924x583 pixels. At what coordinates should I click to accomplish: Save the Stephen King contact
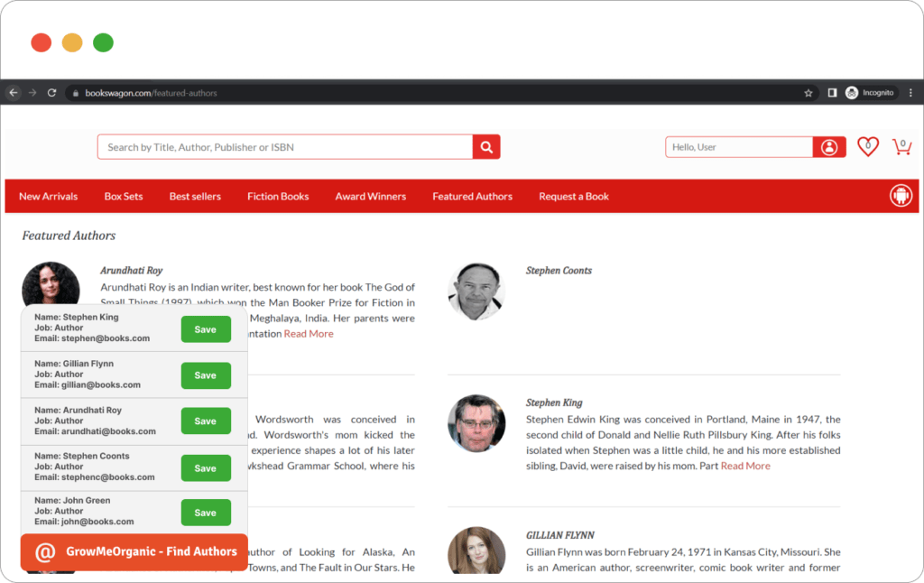click(206, 329)
